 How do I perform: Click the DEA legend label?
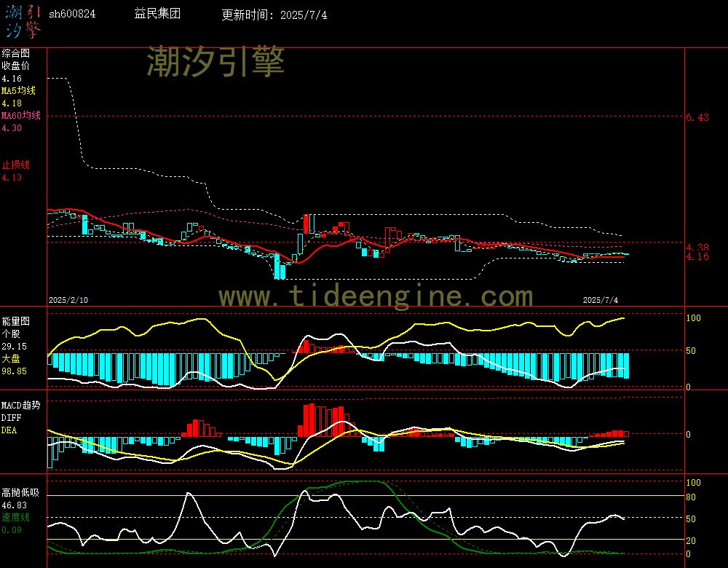[x=9, y=430]
